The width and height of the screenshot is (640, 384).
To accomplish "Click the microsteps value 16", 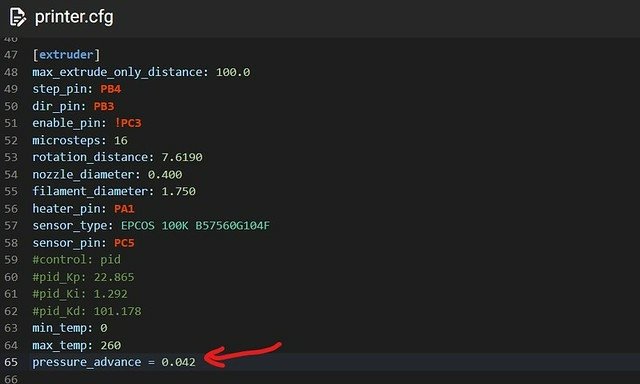I will (x=121, y=140).
